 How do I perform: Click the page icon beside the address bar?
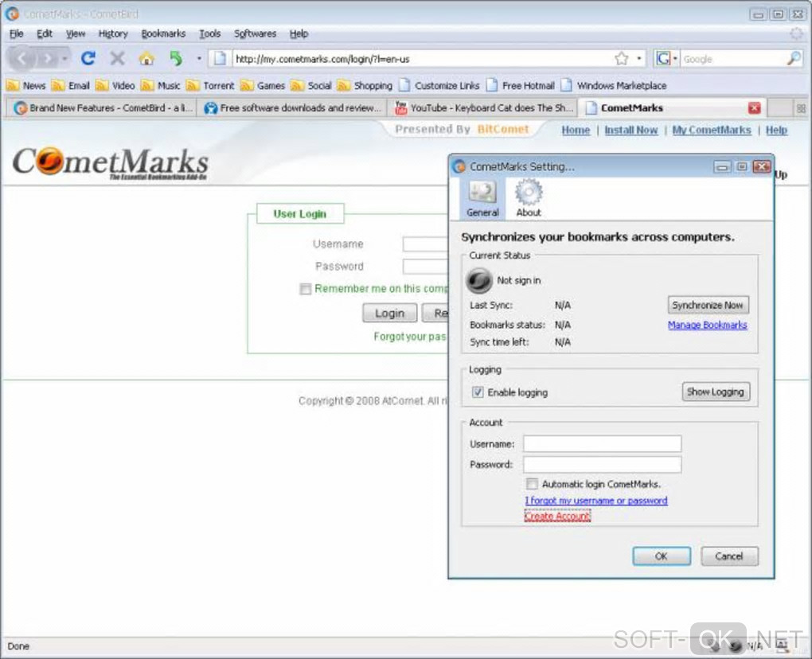(220, 58)
